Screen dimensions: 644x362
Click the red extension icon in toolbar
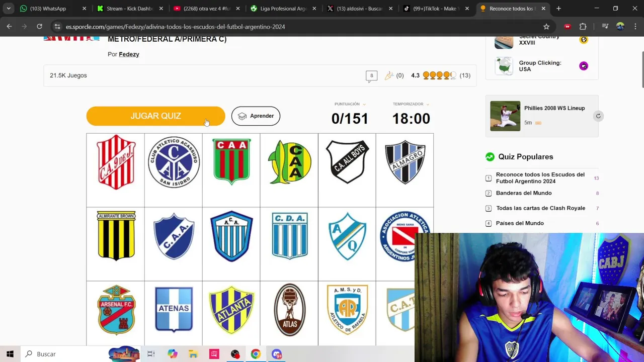pyautogui.click(x=568, y=27)
